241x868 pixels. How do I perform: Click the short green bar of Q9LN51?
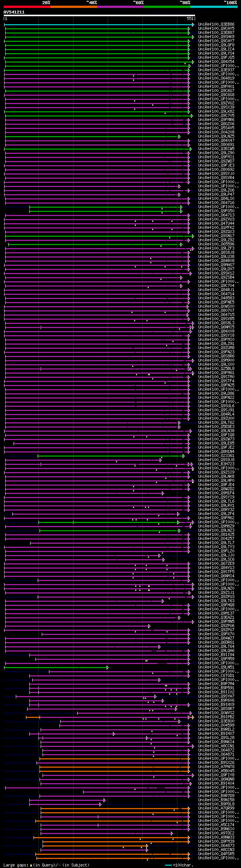pos(56,667)
